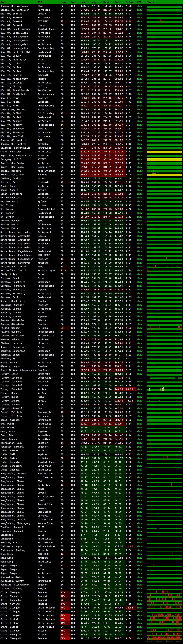The height and width of the screenshot is (644, 183).
Task: Show MTR for San Francisco Digital Ocean
Action: pyautogui.click(x=140, y=29)
